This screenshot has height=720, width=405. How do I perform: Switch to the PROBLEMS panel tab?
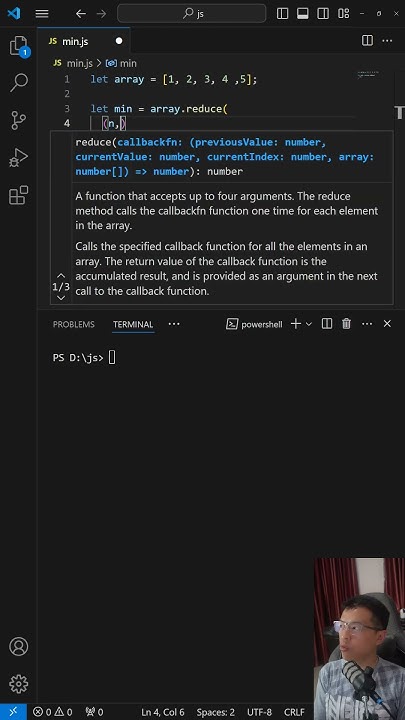tap(73, 324)
